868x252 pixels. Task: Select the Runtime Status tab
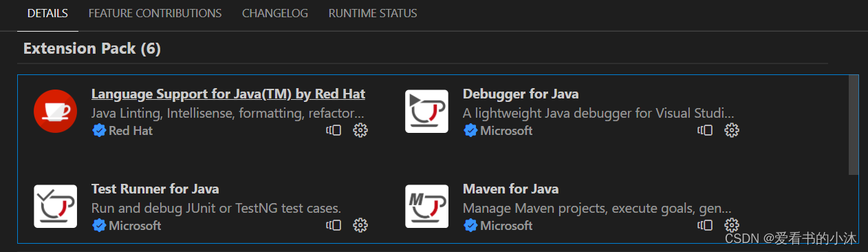coord(373,13)
